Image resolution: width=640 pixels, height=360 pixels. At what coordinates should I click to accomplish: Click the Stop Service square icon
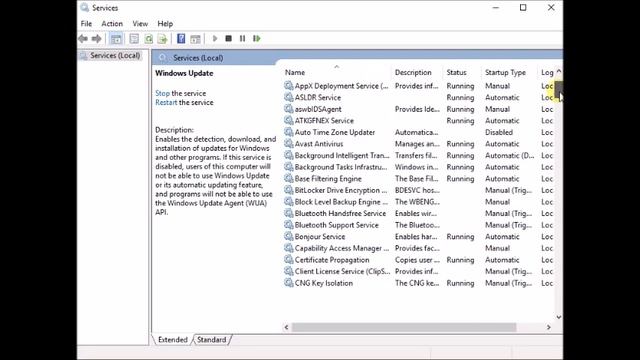pyautogui.click(x=229, y=38)
